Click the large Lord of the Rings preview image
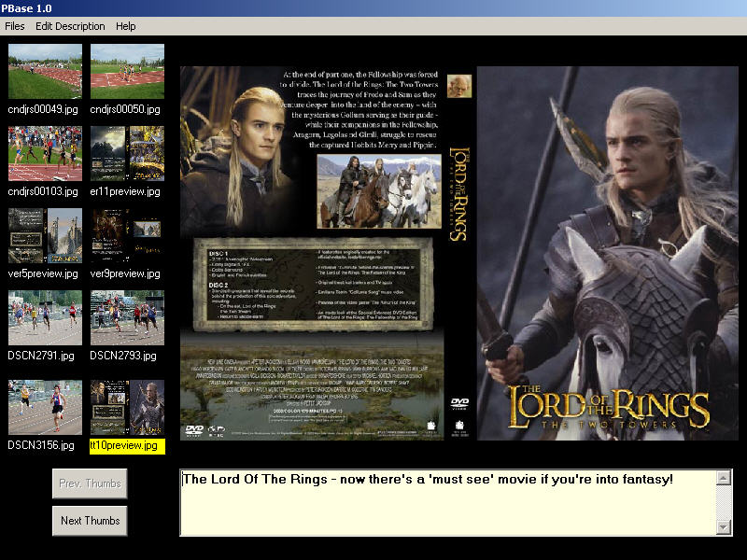The width and height of the screenshot is (747, 560). (x=458, y=253)
